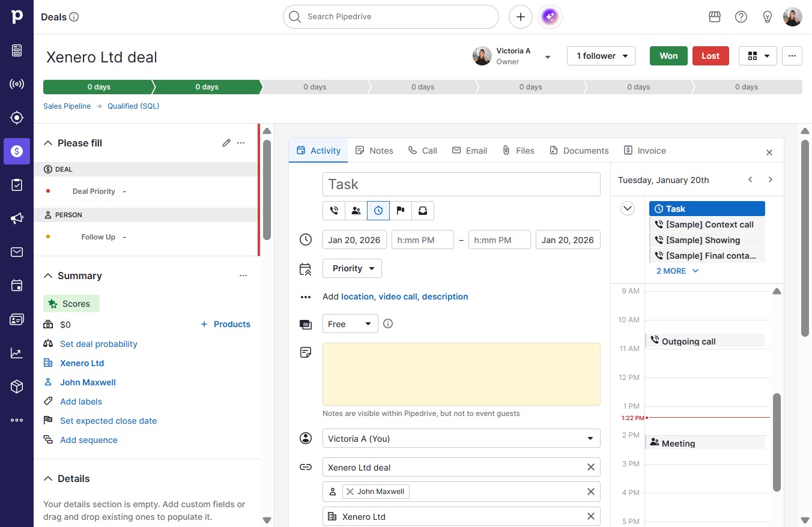Set activity type to Call
The width and height of the screenshot is (812, 527).
334,211
